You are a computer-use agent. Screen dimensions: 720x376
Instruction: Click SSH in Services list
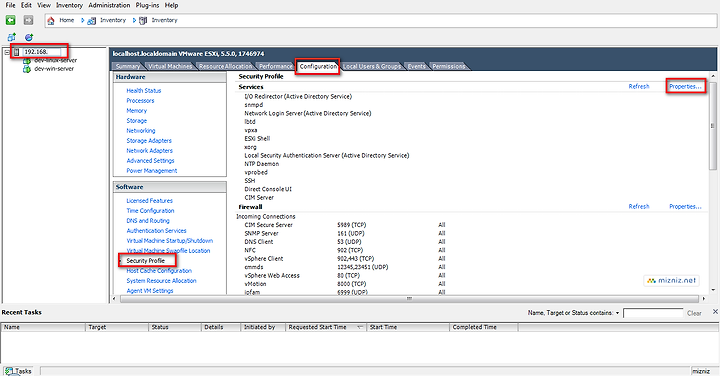(250, 181)
